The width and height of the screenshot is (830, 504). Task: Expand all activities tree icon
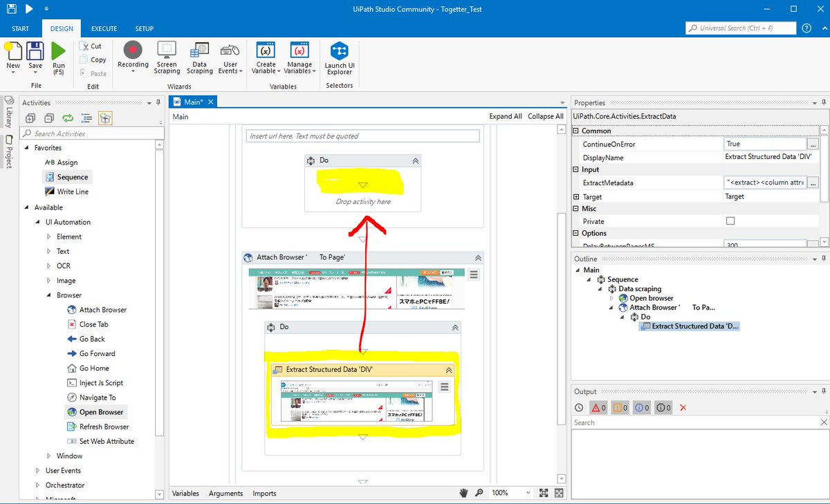coord(30,118)
